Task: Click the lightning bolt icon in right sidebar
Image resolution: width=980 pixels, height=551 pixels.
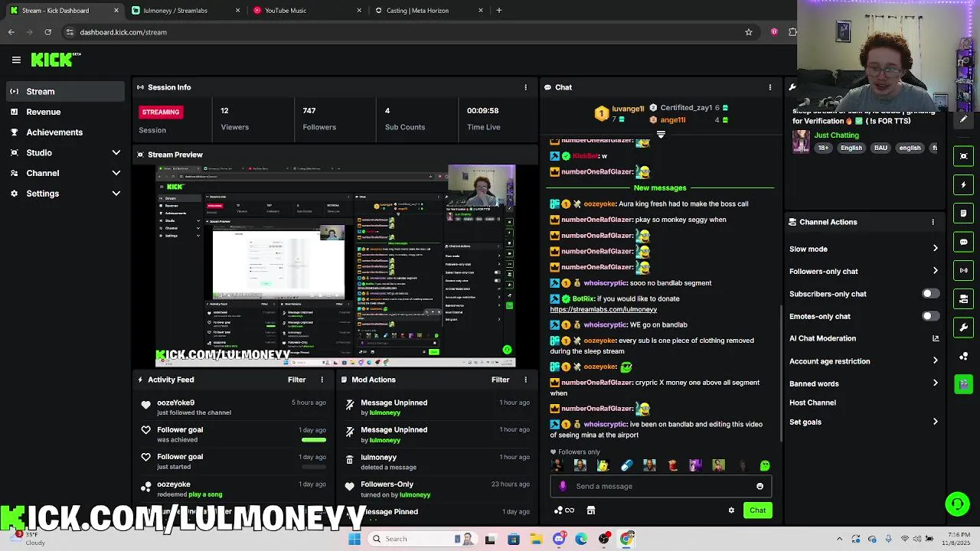Action: (x=964, y=184)
